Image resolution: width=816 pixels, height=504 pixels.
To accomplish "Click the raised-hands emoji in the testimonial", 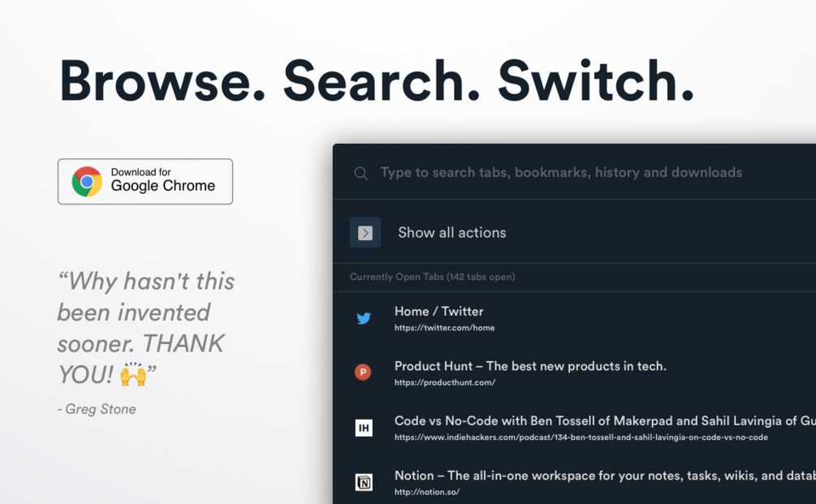I will (135, 375).
